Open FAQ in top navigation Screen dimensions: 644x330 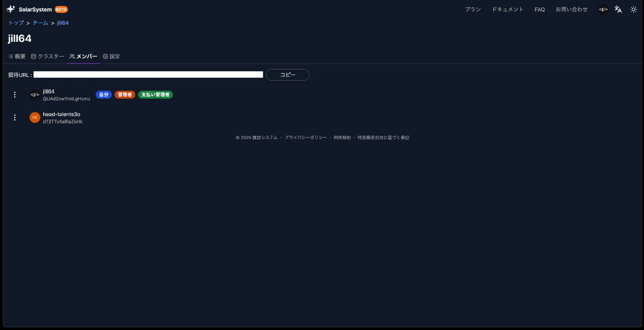[x=540, y=9]
